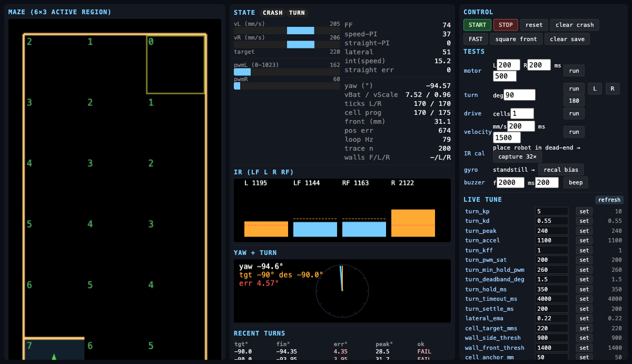Image resolution: width=632 pixels, height=364 pixels.
Task: Click the motor R value field
Action: point(539,65)
